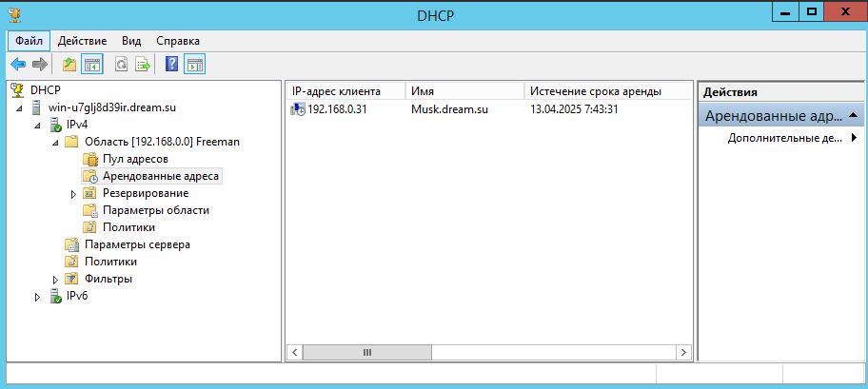Click the Back arrow toolbar icon

18,65
